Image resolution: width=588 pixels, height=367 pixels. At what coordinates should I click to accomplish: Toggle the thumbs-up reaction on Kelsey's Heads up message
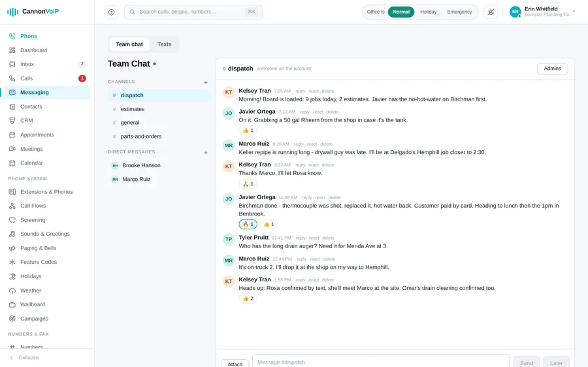tap(248, 298)
